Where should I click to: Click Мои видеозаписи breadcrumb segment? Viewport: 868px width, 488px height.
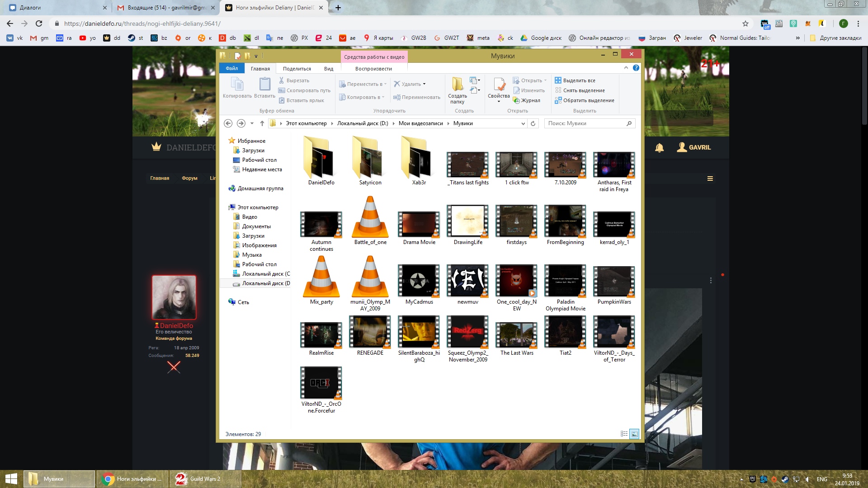420,123
